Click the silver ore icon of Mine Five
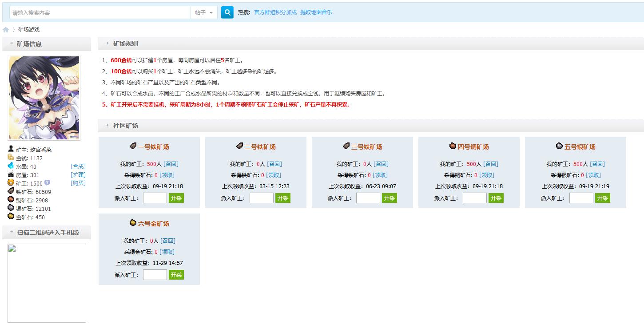644x324 pixels. pyautogui.click(x=559, y=146)
